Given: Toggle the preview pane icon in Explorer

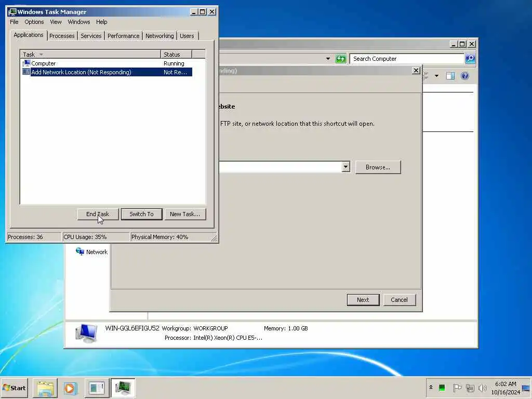Looking at the screenshot, I should point(450,76).
